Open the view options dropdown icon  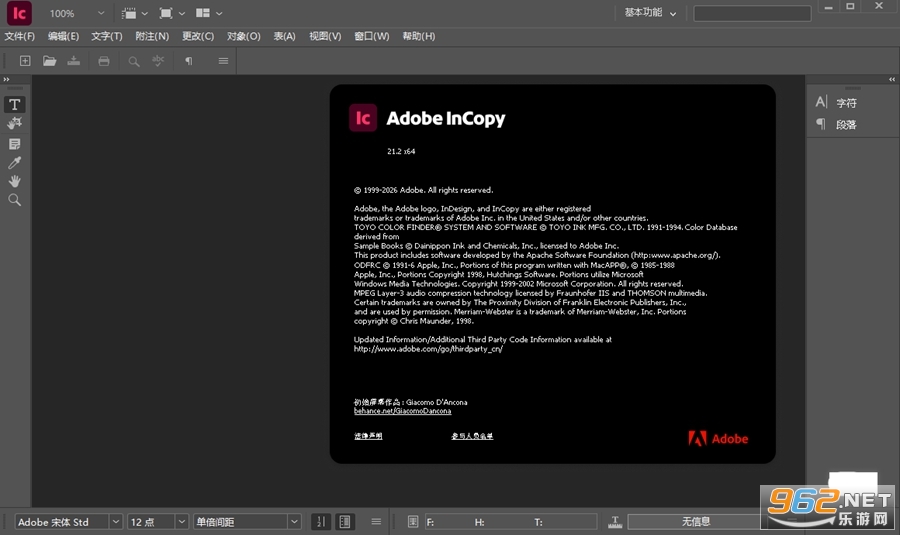tap(135, 13)
